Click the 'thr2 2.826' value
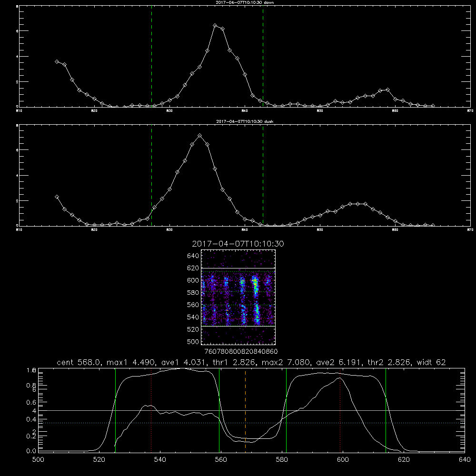 [x=389, y=362]
